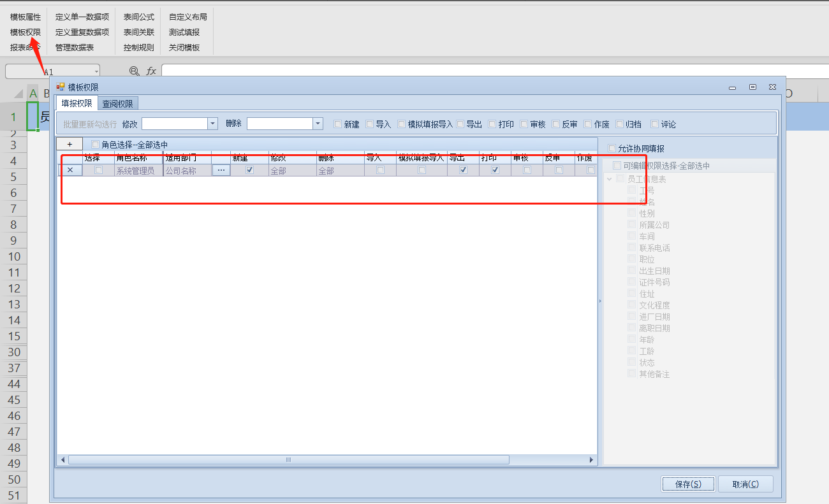
Task: Click the zoom magnifier icon beside formula bar
Action: click(134, 71)
